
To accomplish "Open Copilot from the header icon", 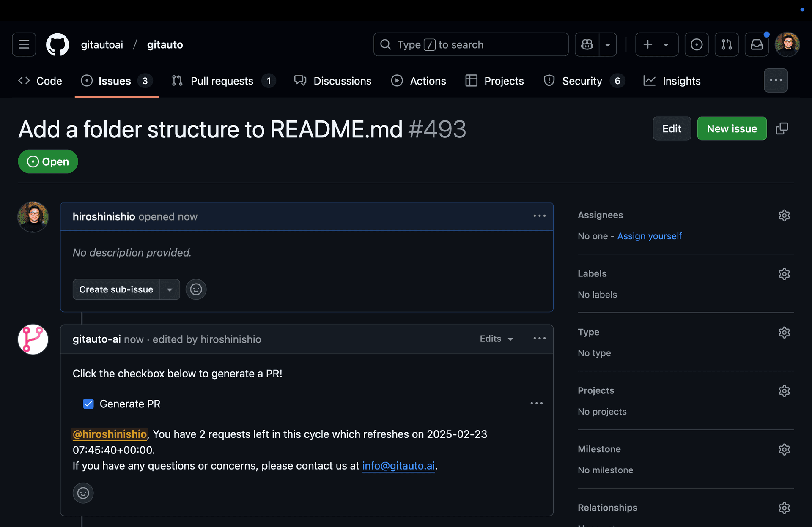I will click(x=587, y=44).
